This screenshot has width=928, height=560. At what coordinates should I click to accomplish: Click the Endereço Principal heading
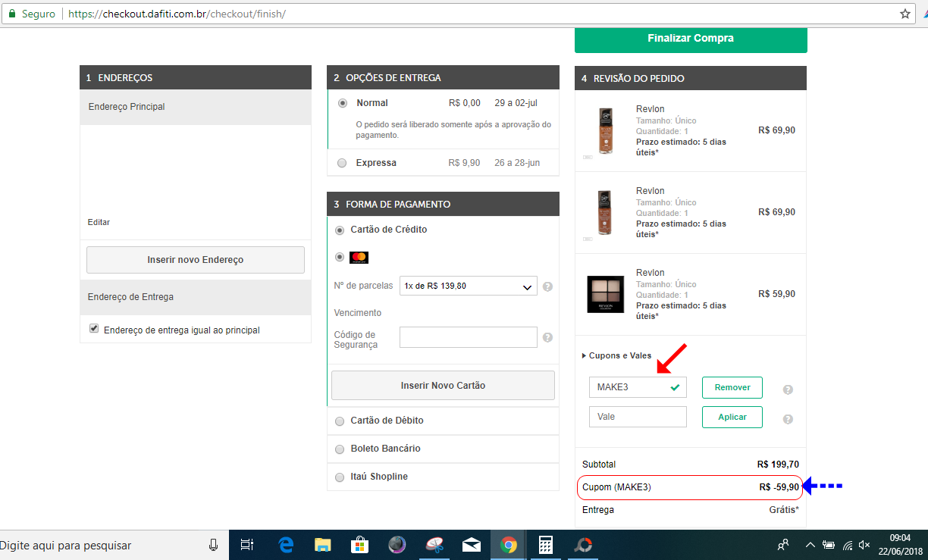(x=127, y=107)
